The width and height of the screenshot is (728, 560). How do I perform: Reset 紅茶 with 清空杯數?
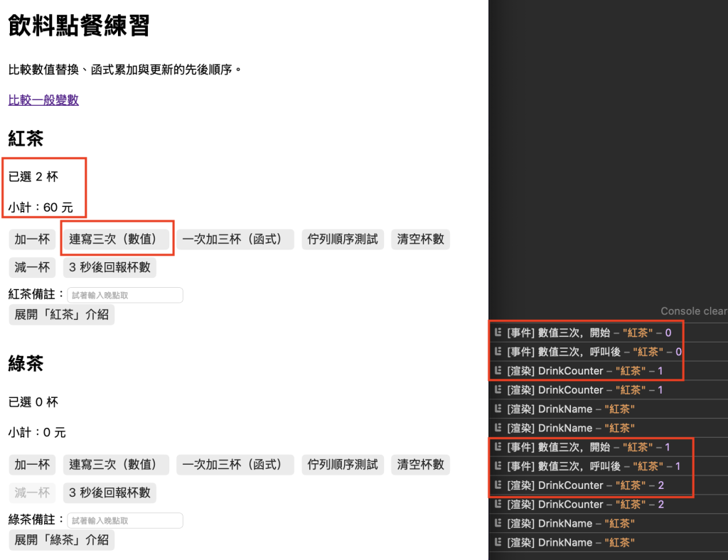(421, 239)
